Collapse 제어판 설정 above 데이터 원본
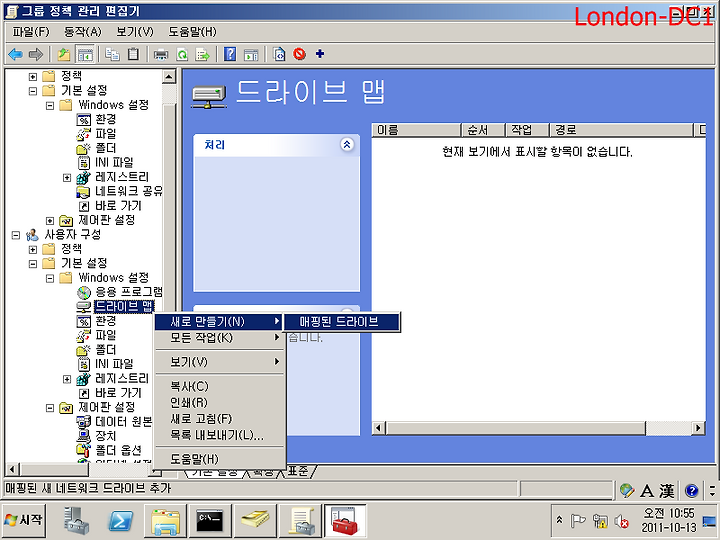The width and height of the screenshot is (720, 540). point(50,408)
